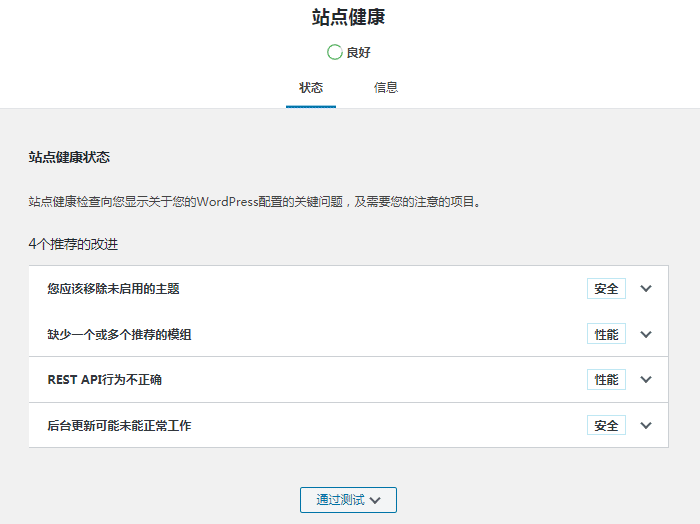The width and height of the screenshot is (700, 524).
Task: Click REST API行为不正确 heading
Action: [104, 380]
